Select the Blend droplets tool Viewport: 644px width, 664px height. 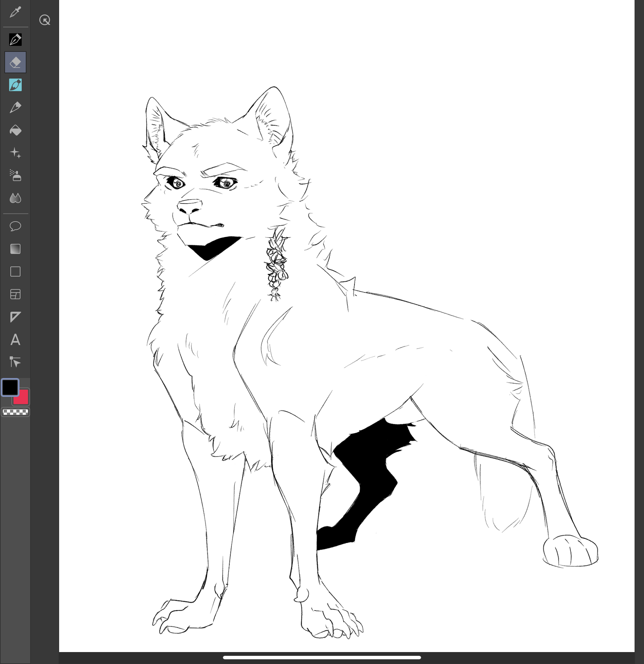point(15,198)
